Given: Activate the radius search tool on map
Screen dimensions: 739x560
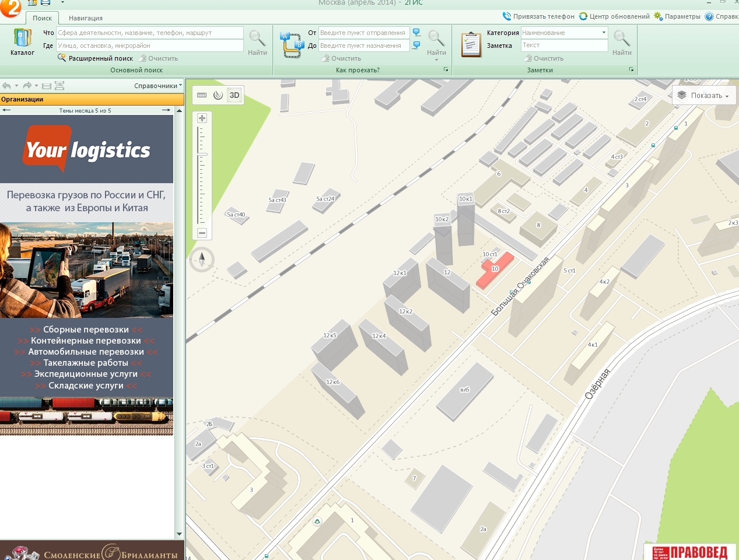Looking at the screenshot, I should click(x=218, y=95).
